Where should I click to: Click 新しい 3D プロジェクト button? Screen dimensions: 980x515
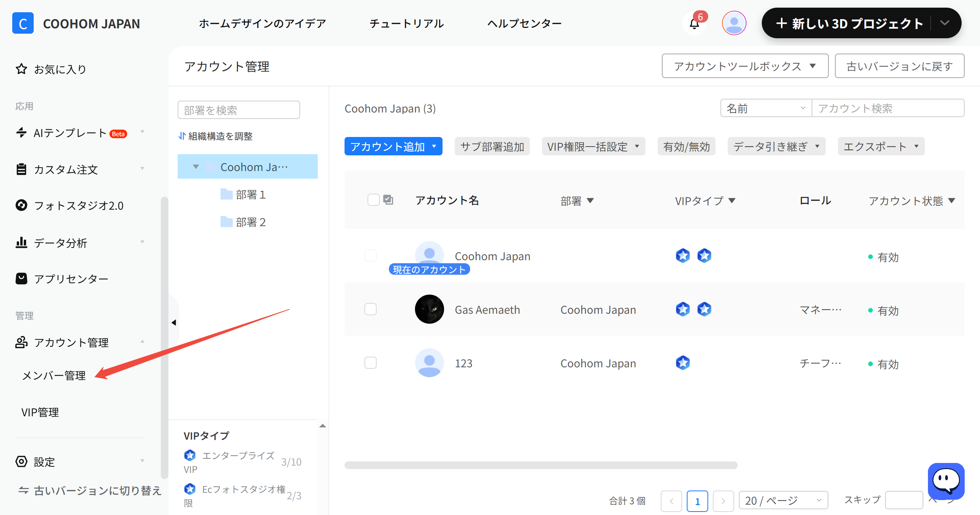pos(849,23)
